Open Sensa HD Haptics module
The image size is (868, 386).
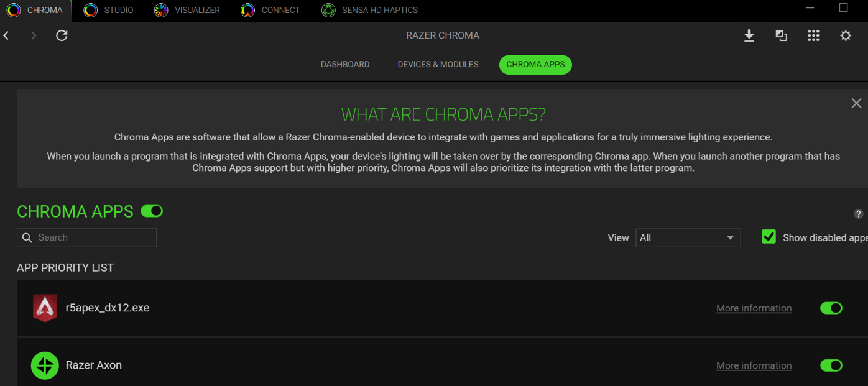coord(369,10)
